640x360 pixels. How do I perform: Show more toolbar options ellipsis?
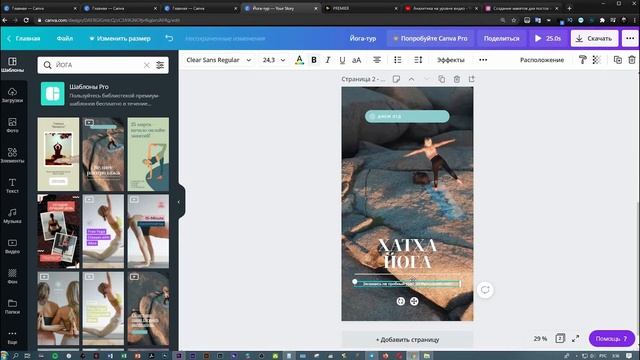tap(483, 60)
